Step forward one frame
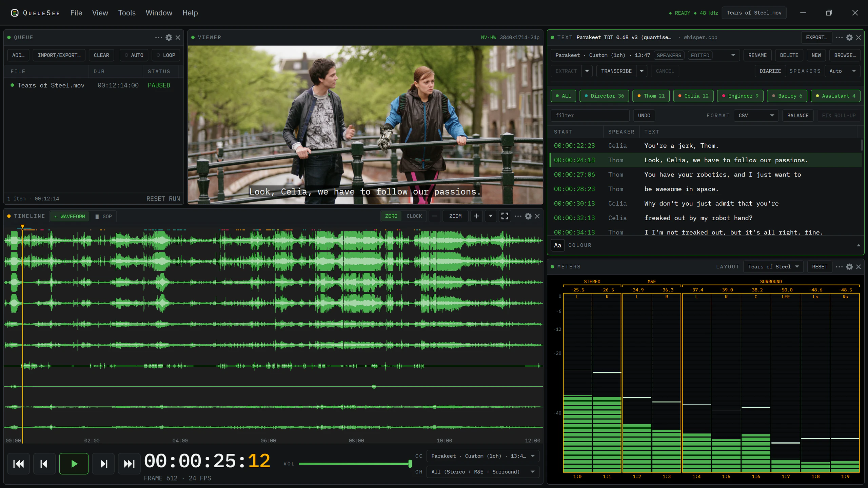 click(104, 464)
